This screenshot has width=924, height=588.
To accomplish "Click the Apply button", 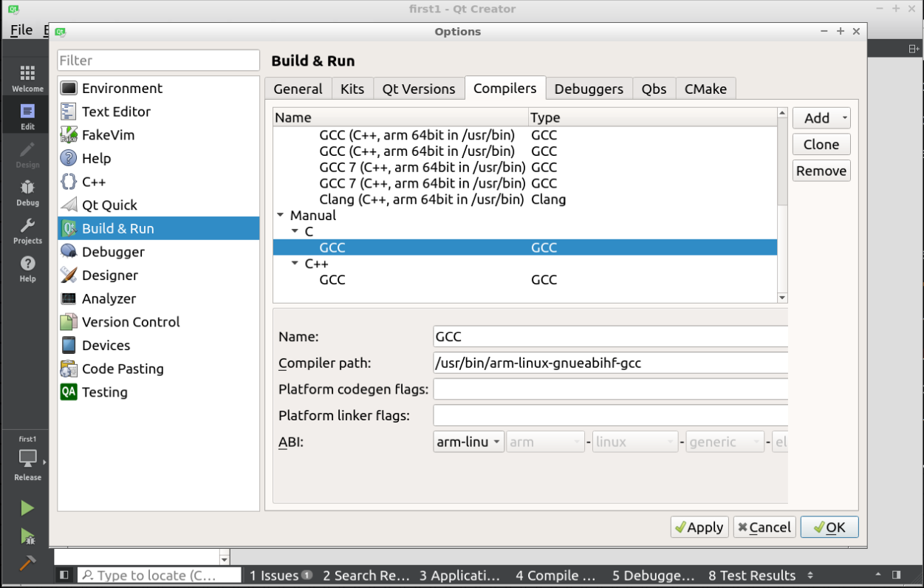I will pyautogui.click(x=699, y=527).
